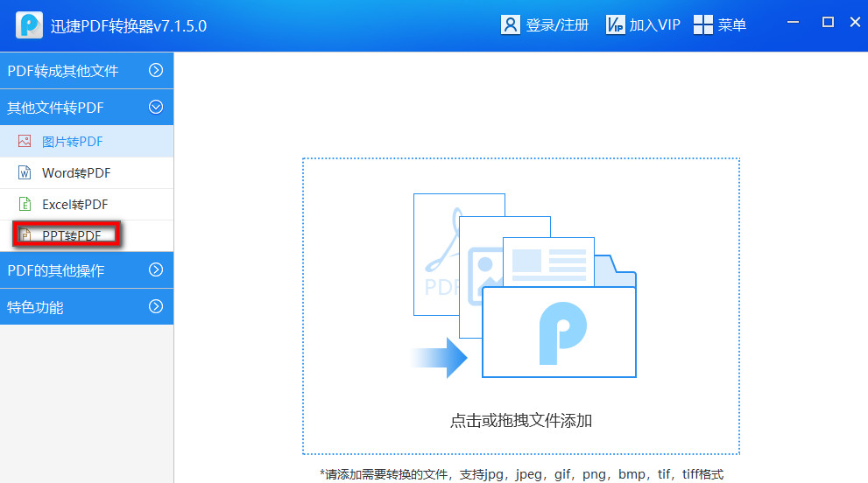The height and width of the screenshot is (483, 868).
Task: Open the 菜单 menu
Action: pyautogui.click(x=732, y=24)
